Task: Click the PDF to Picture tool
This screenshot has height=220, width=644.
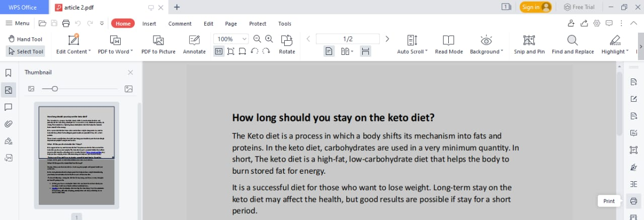Action: [158, 44]
